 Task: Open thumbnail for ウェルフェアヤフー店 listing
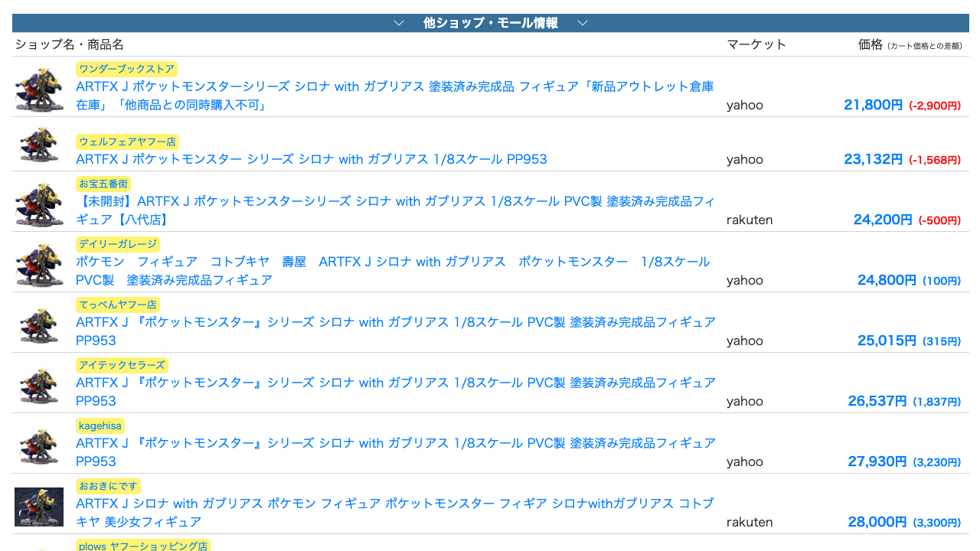[39, 145]
